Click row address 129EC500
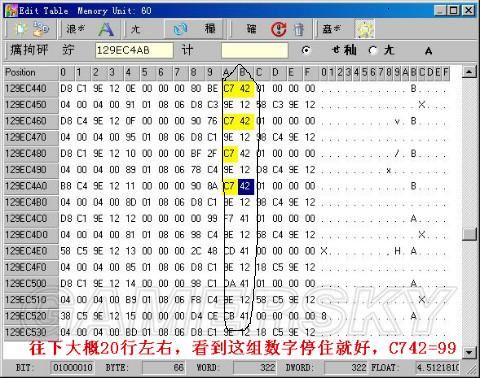This screenshot has width=480, height=378. pos(31,284)
